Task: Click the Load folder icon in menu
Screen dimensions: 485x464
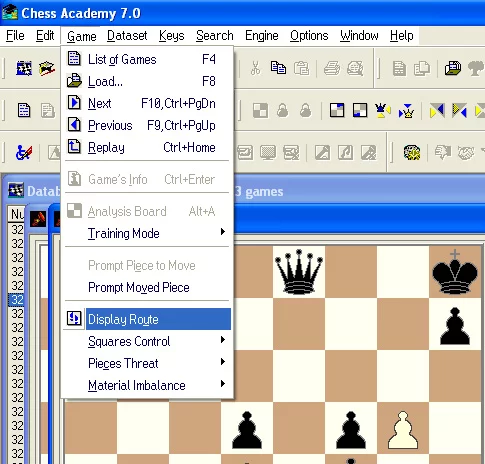Action: [x=74, y=81]
